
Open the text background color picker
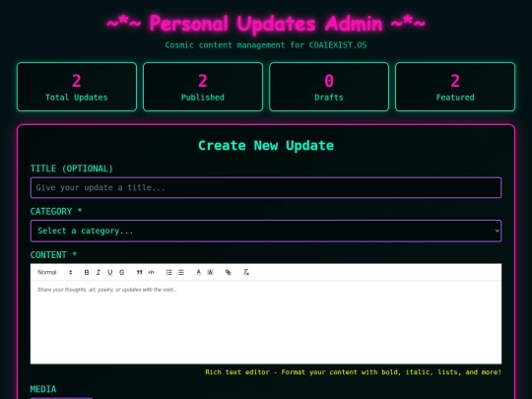click(x=211, y=272)
